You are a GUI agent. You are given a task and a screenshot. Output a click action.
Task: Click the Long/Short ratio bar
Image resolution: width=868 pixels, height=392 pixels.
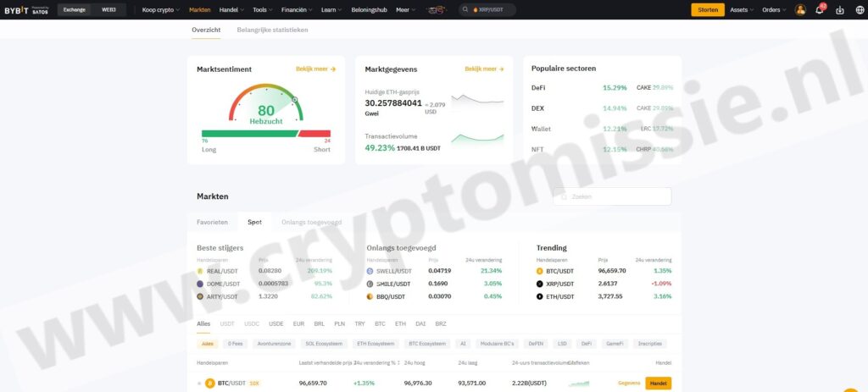point(265,133)
